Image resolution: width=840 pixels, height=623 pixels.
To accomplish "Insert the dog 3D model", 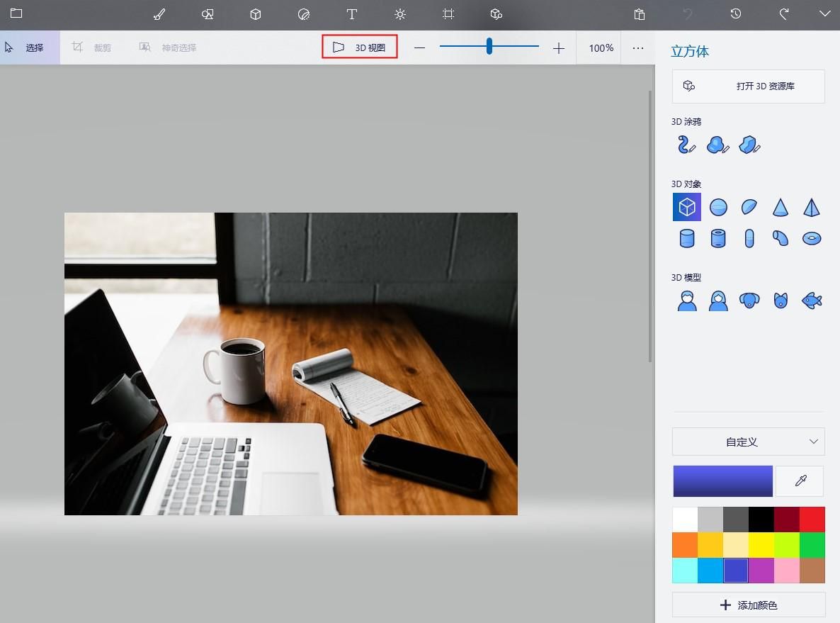I will (749, 301).
